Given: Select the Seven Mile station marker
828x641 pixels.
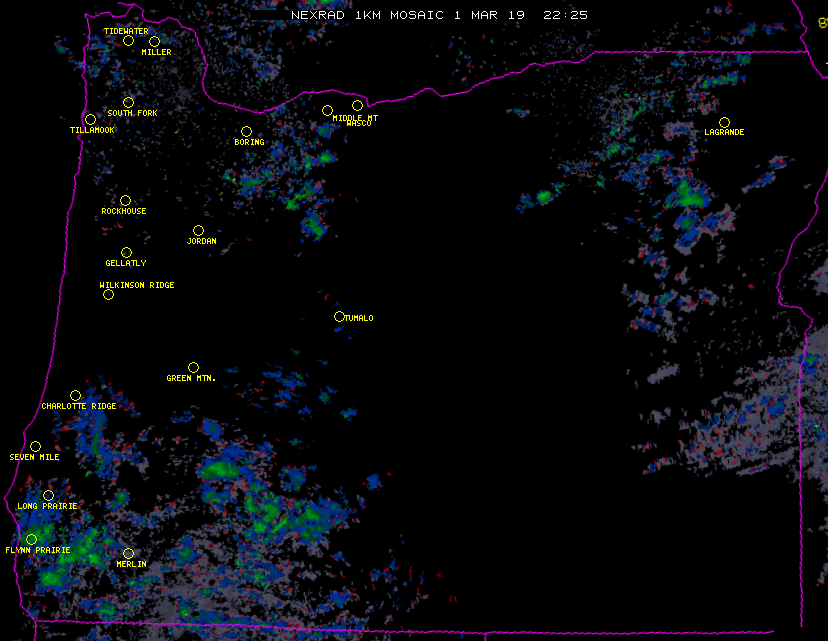Looking at the screenshot, I should (x=35, y=446).
